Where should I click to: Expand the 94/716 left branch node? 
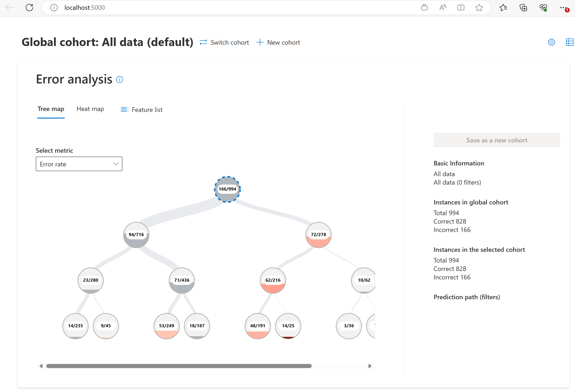136,235
